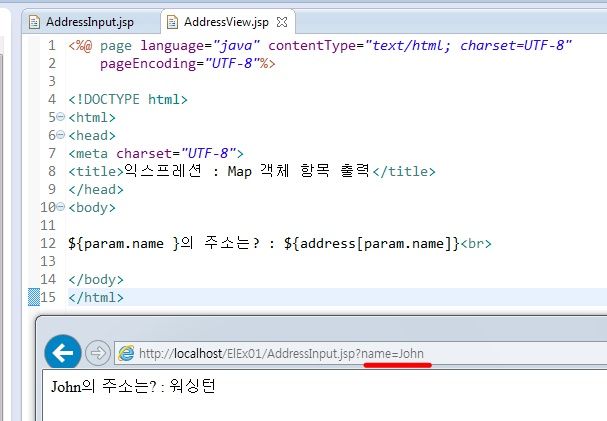Click line number 3 in the gutter

click(x=52, y=81)
